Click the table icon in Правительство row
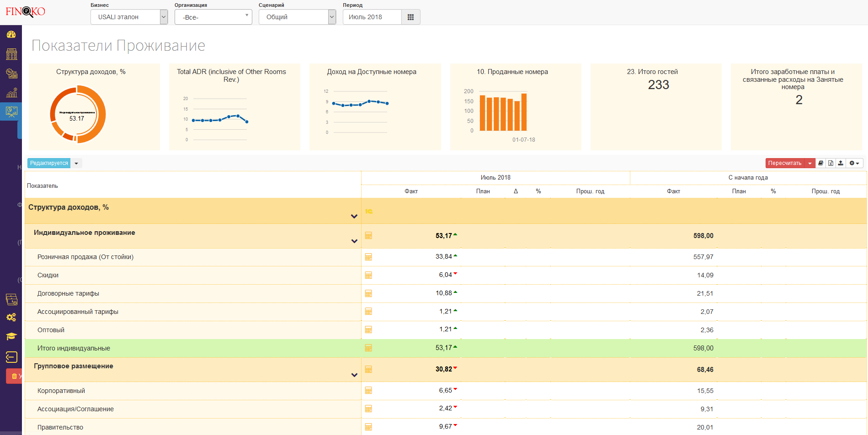Screen dimensions: 868x435 click(368, 427)
